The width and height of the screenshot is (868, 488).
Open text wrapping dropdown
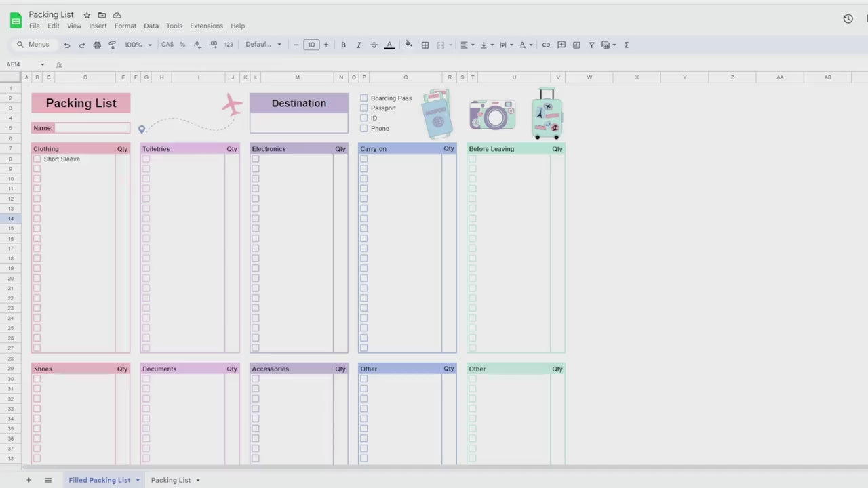pos(507,45)
